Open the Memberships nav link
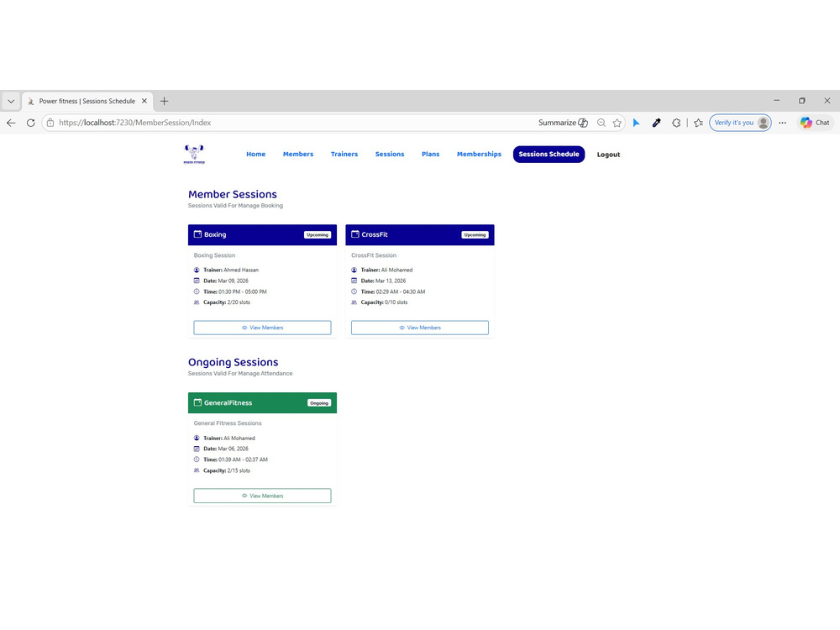 point(480,155)
